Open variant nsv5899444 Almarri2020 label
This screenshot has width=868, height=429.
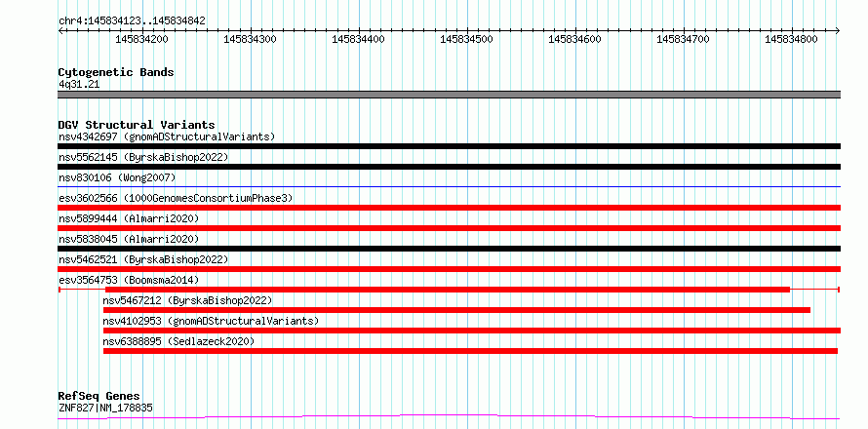[x=129, y=218]
